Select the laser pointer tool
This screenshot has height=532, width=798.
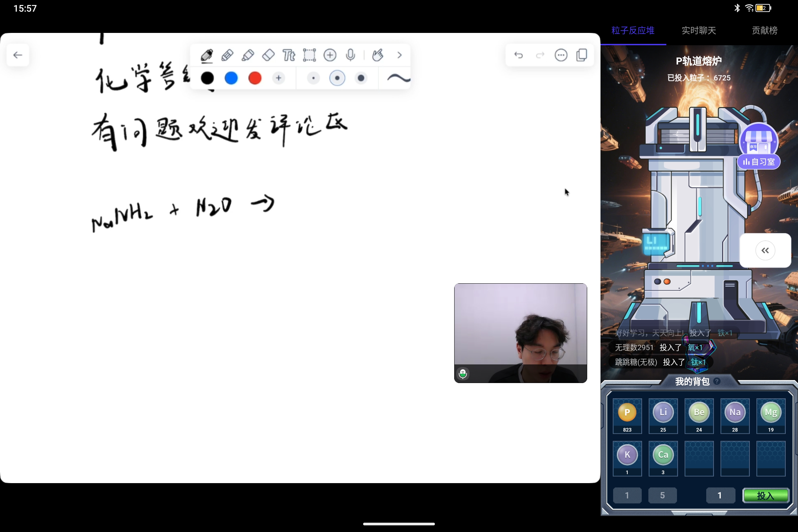tap(378, 55)
